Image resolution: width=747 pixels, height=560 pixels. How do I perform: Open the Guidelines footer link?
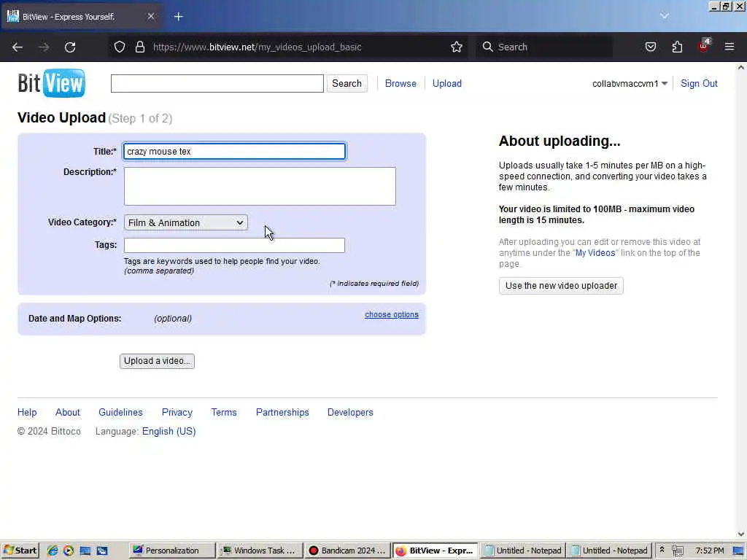click(x=120, y=413)
